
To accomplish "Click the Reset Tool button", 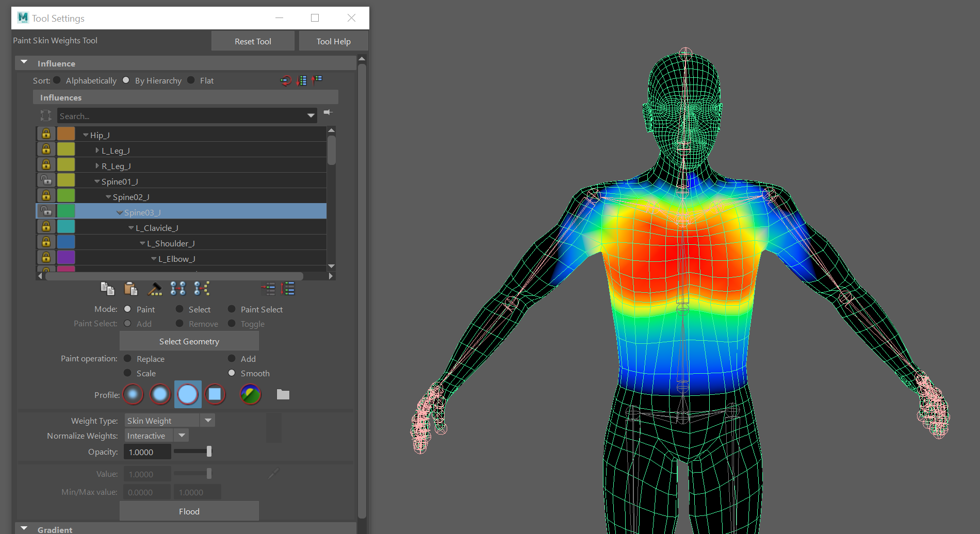I will click(253, 41).
